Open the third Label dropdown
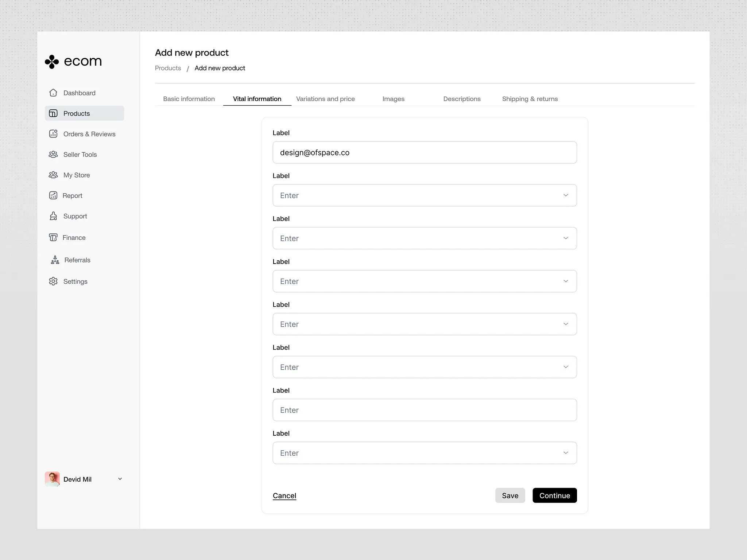Viewport: 747px width, 560px height. [x=424, y=238]
